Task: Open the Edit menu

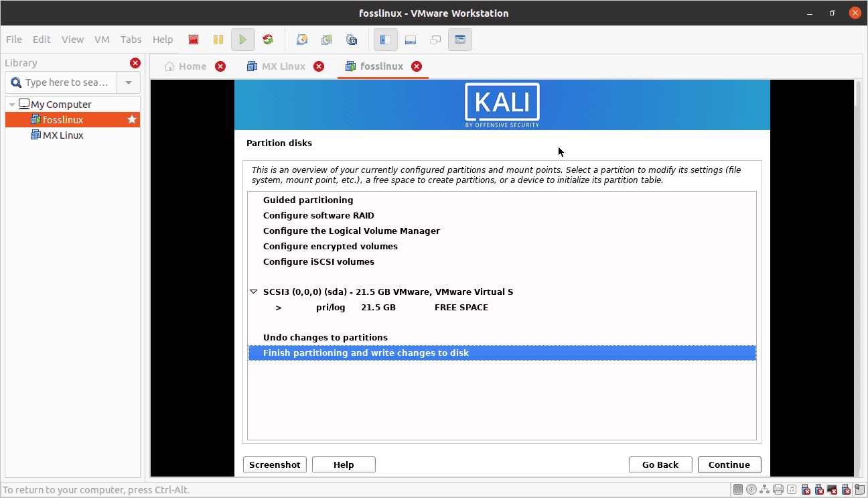Action: pyautogui.click(x=42, y=40)
